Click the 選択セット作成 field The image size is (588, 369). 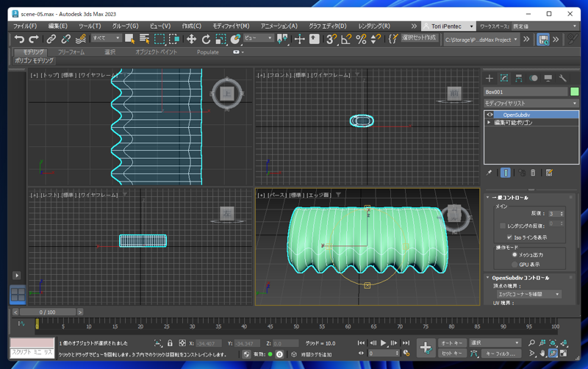[x=419, y=37]
